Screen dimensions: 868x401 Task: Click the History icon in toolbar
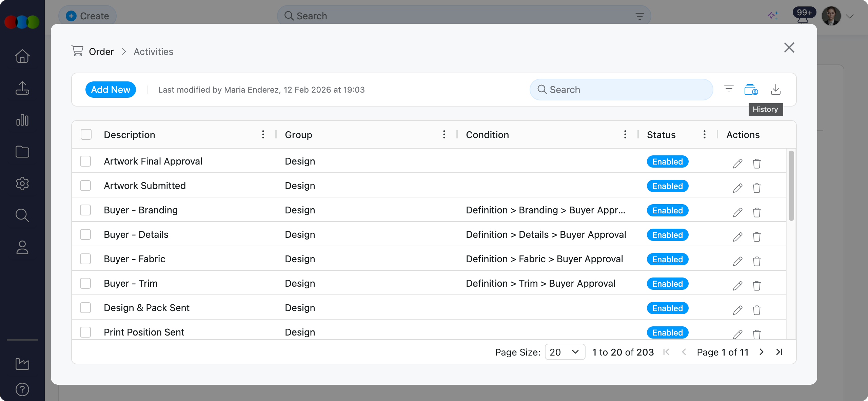[751, 90]
